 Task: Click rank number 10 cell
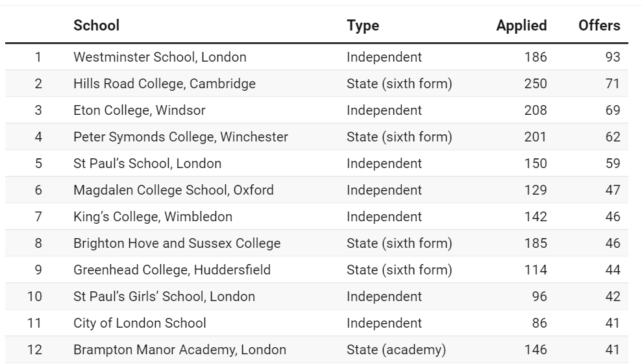35,297
